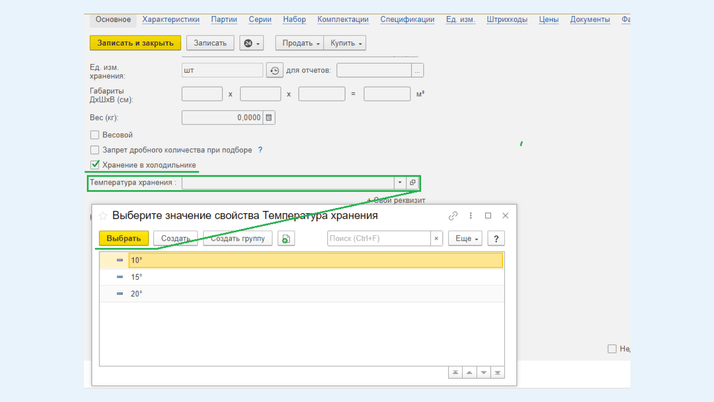This screenshot has width=714, height=402.
Task: Open the three-dots menu in dialog header
Action: pos(471,216)
